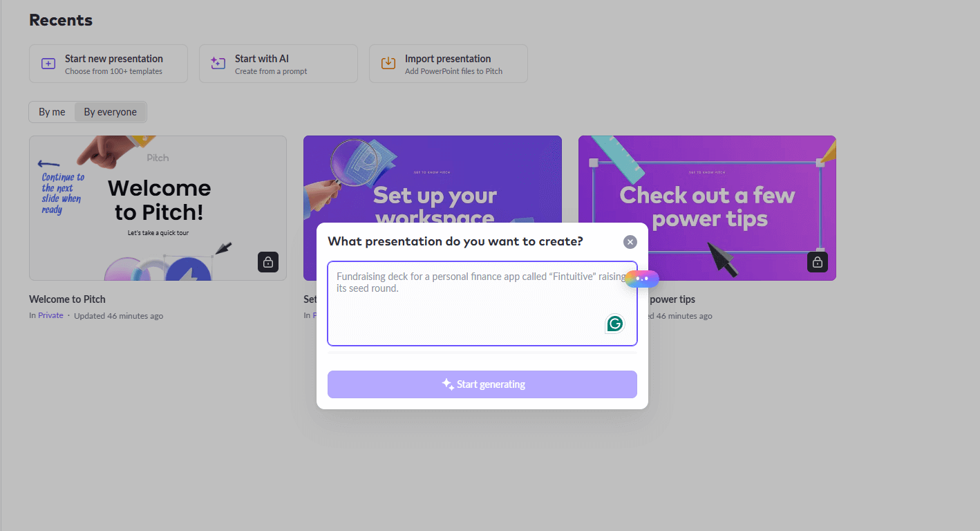Click the Private link under Welcome to Pitch
The height and width of the screenshot is (531, 980).
coord(50,315)
